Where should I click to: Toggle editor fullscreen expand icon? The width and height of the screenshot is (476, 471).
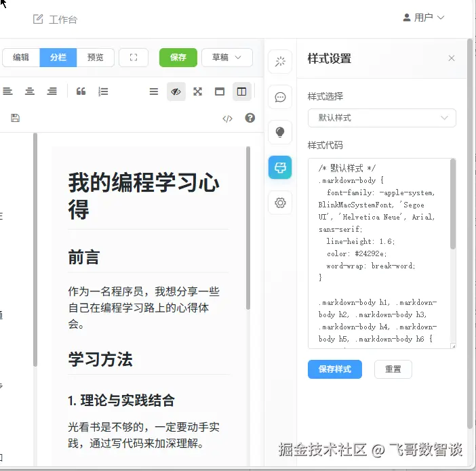pyautogui.click(x=197, y=91)
